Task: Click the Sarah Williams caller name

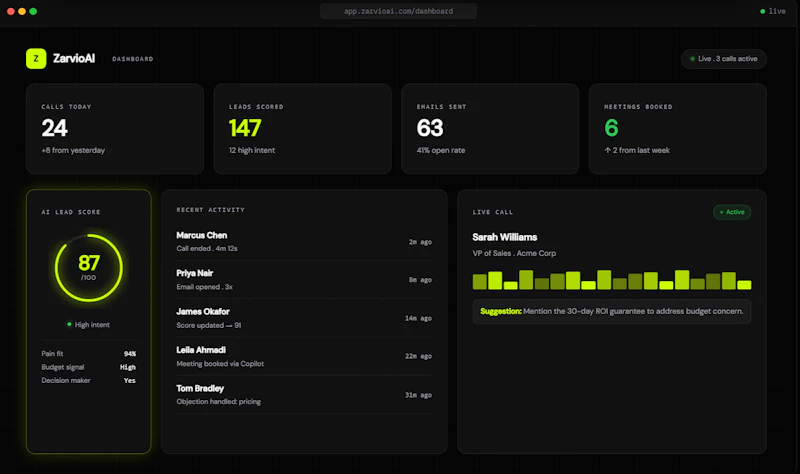Action: (505, 237)
